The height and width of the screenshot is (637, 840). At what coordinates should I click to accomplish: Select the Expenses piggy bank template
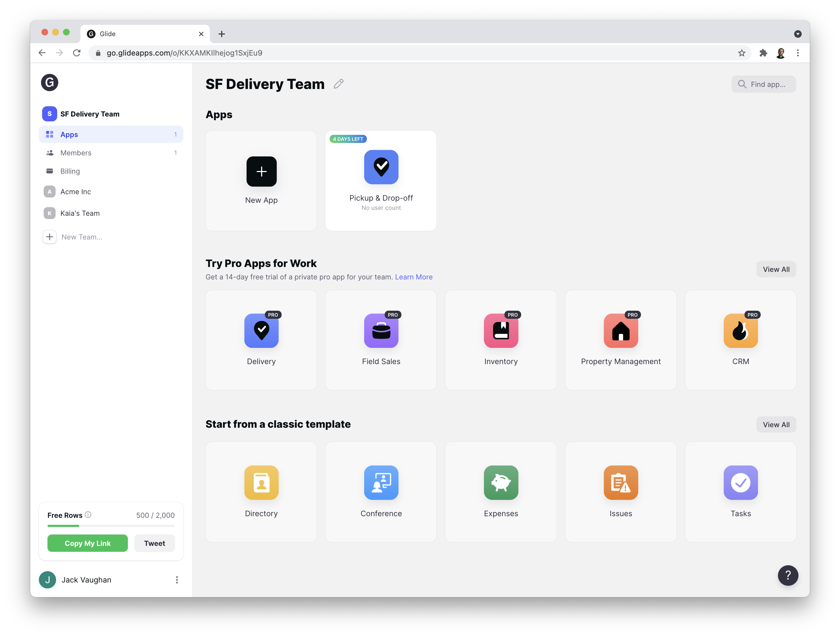point(500,483)
